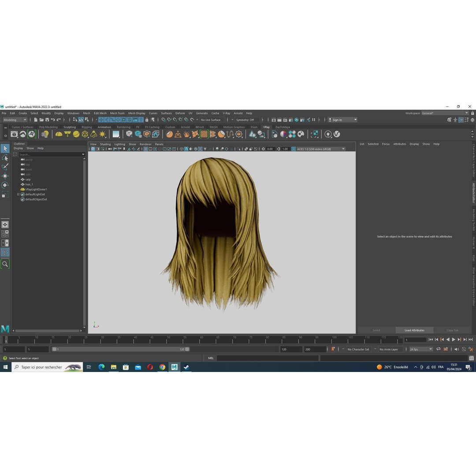476x476 pixels.
Task: Open the Modeling menu set dropdown
Action: pyautogui.click(x=15, y=120)
